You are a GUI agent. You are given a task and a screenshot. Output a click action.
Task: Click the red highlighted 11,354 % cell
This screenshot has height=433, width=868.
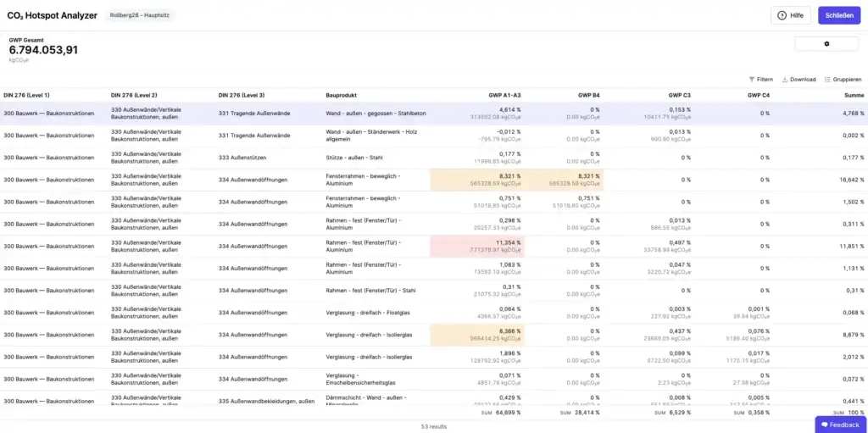click(477, 246)
